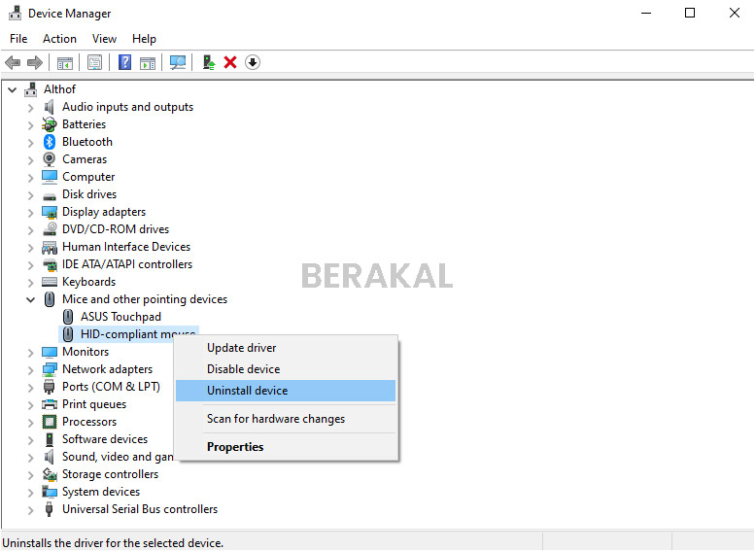Click Properties in the context menu
This screenshot has height=551, width=756.
click(x=235, y=447)
